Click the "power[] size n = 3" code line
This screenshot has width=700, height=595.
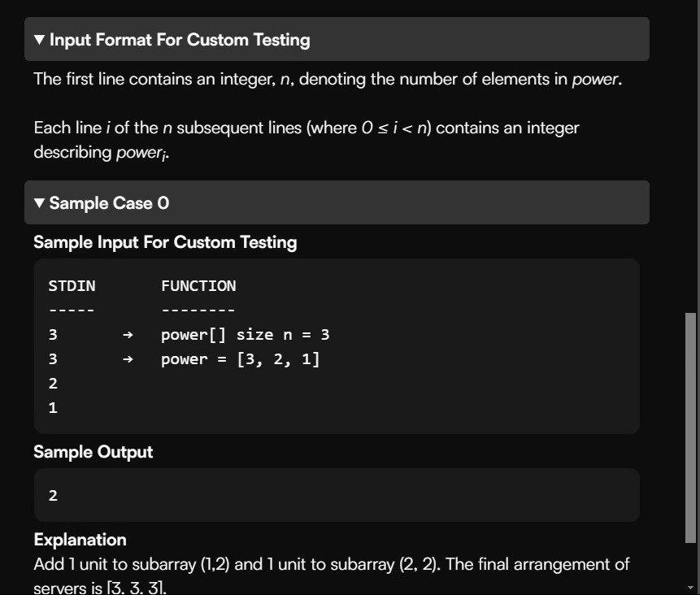pos(245,335)
